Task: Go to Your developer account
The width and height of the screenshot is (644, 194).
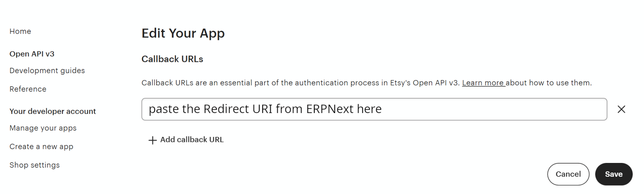Action: point(52,111)
